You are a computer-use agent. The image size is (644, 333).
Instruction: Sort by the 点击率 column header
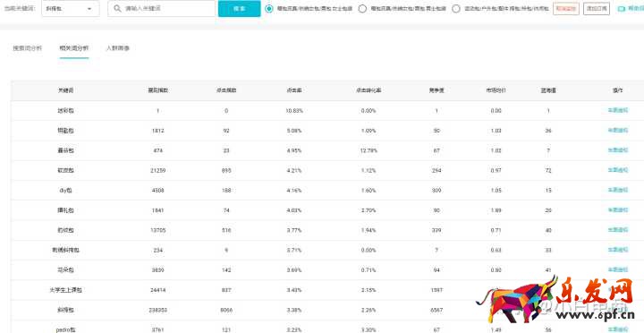[x=294, y=90]
